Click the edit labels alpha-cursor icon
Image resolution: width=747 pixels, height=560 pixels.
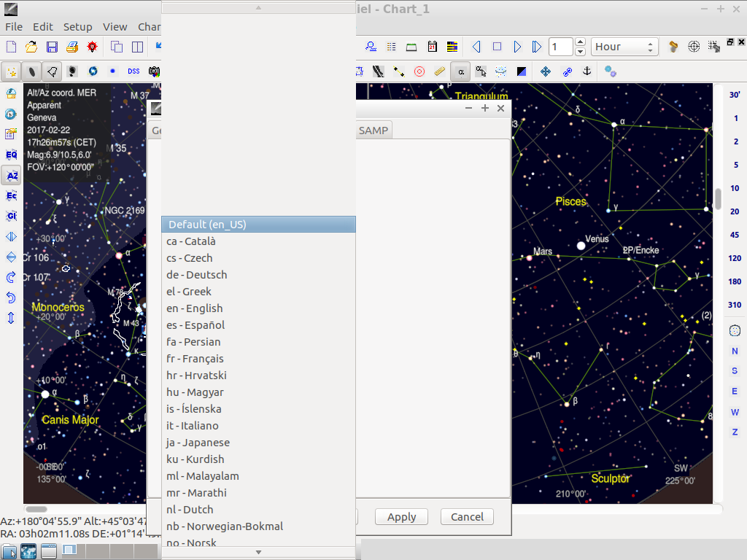[481, 71]
